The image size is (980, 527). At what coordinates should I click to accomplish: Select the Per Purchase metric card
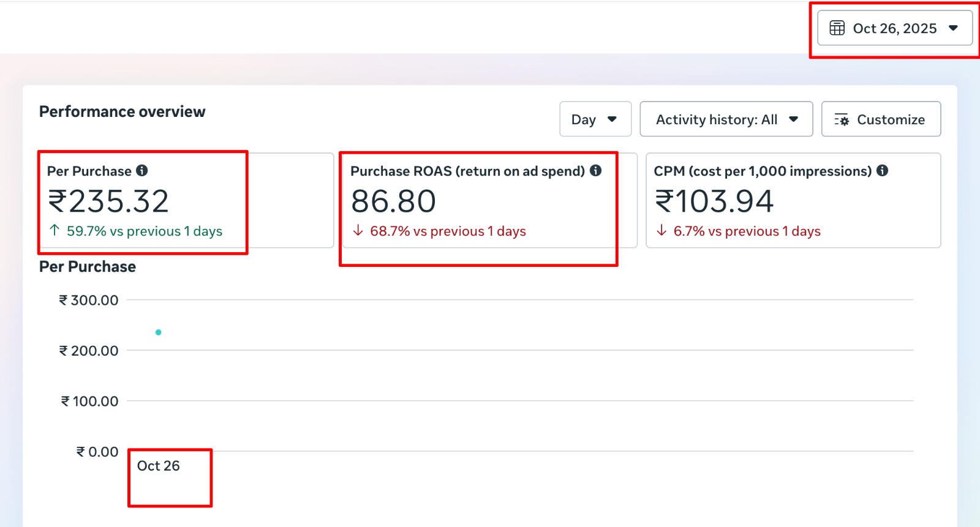[x=186, y=200]
